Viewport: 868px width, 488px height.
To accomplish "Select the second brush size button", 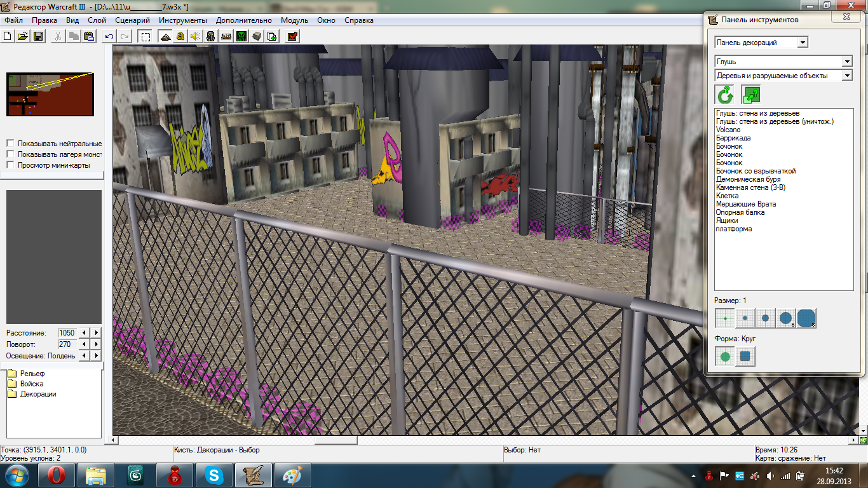I will pyautogui.click(x=745, y=318).
